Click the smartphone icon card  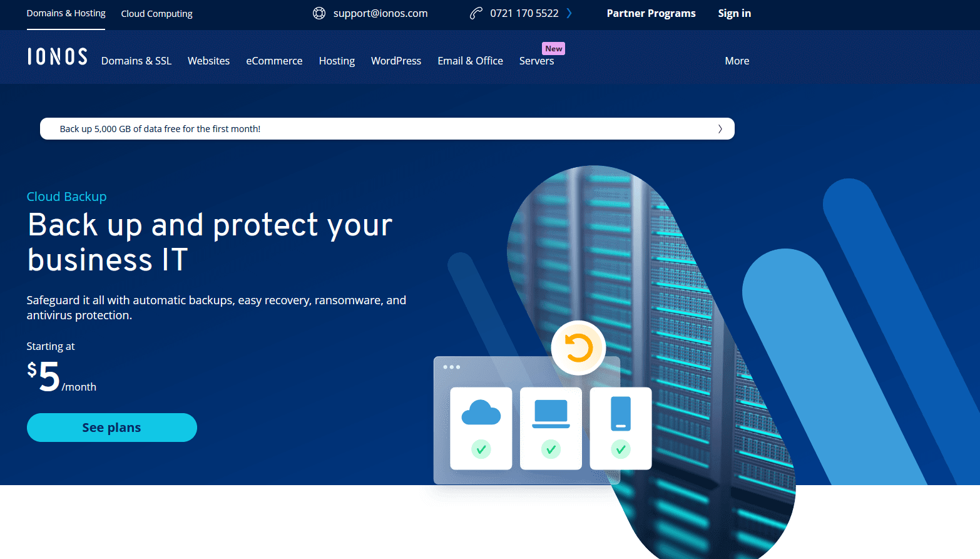pyautogui.click(x=621, y=428)
